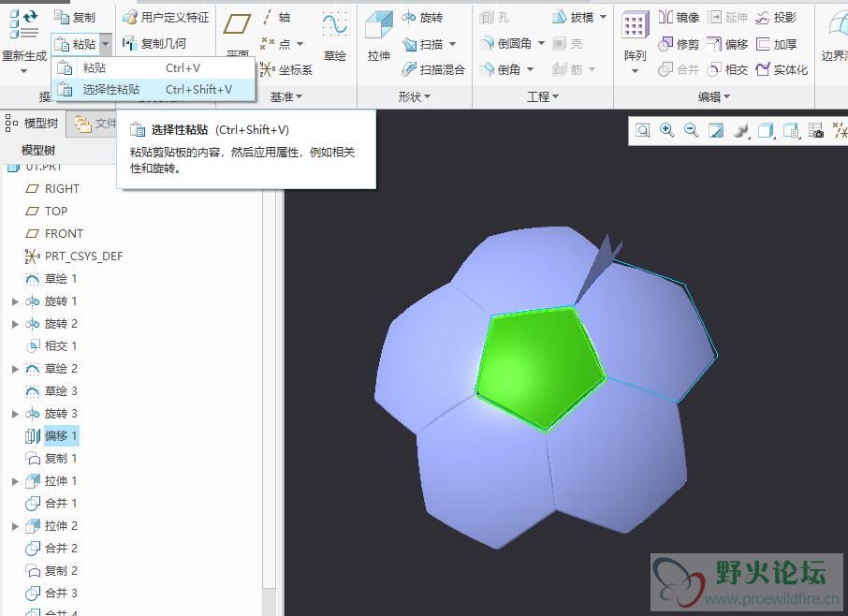848x616 pixels.
Task: Select the 拉伸 extrude tool
Action: pyautogui.click(x=378, y=37)
